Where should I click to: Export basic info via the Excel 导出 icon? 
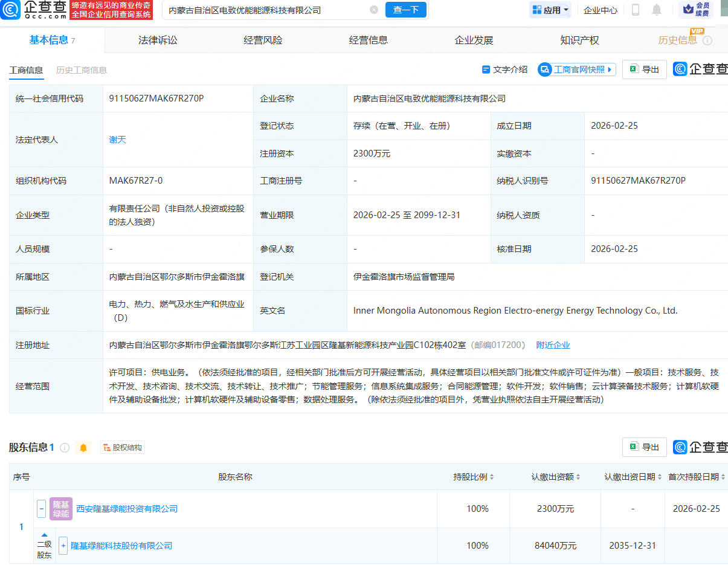[x=644, y=69]
